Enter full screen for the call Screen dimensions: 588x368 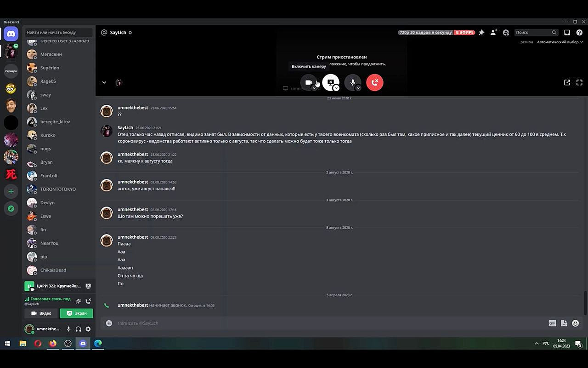click(x=579, y=82)
